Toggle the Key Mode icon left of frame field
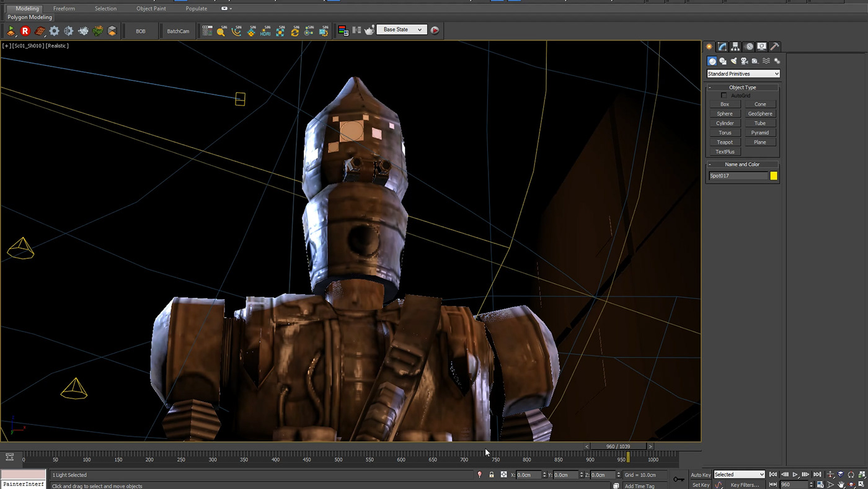Screen dimensions: 868x489 [773, 484]
